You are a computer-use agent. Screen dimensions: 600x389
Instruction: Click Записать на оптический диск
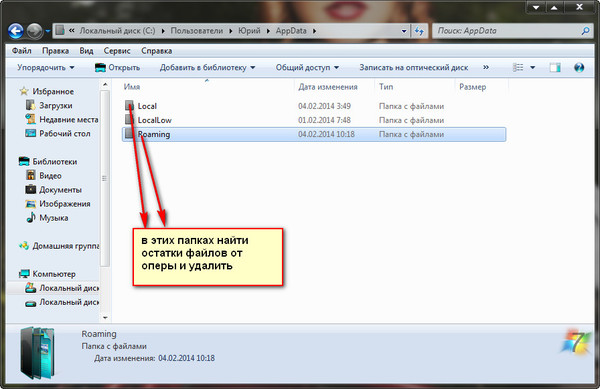coord(414,68)
